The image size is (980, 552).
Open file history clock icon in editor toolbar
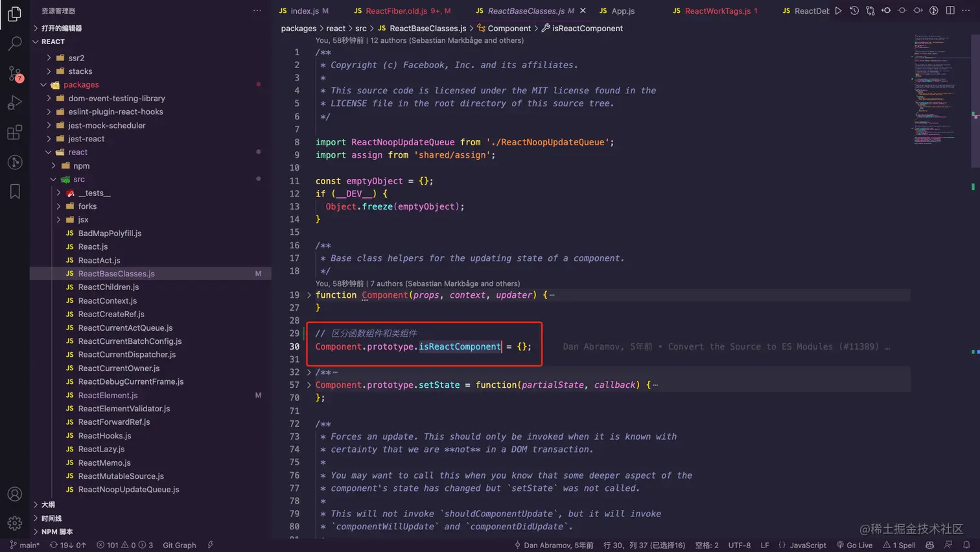point(854,10)
